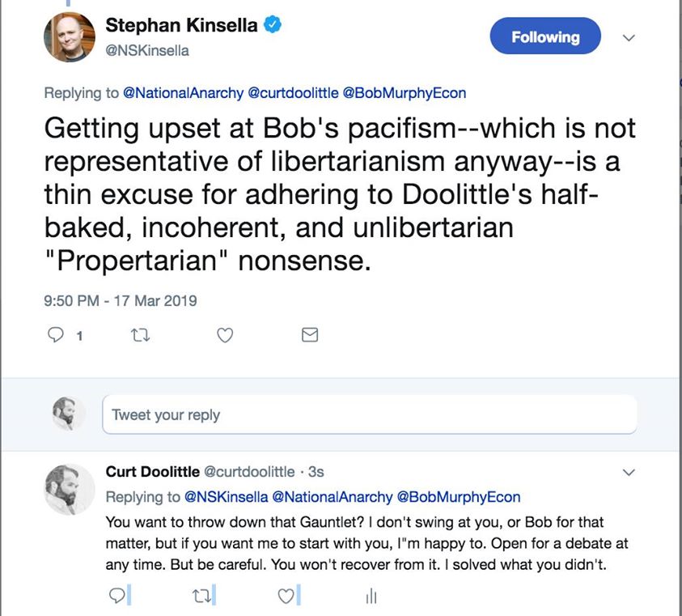Screen dimensions: 682x616
Task: Toggle the Following button
Action: click(544, 37)
